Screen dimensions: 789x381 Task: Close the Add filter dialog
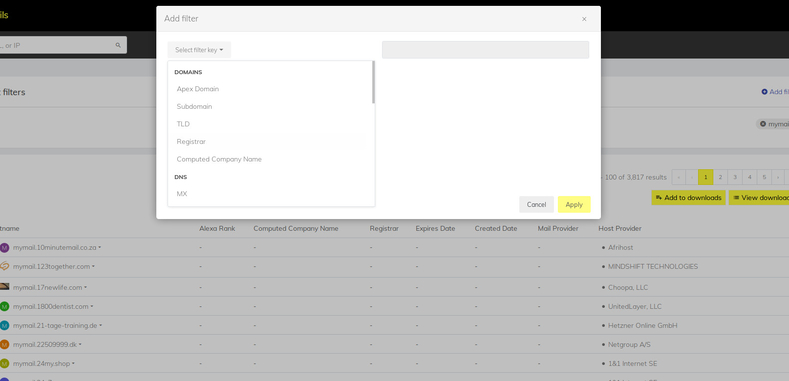584,19
